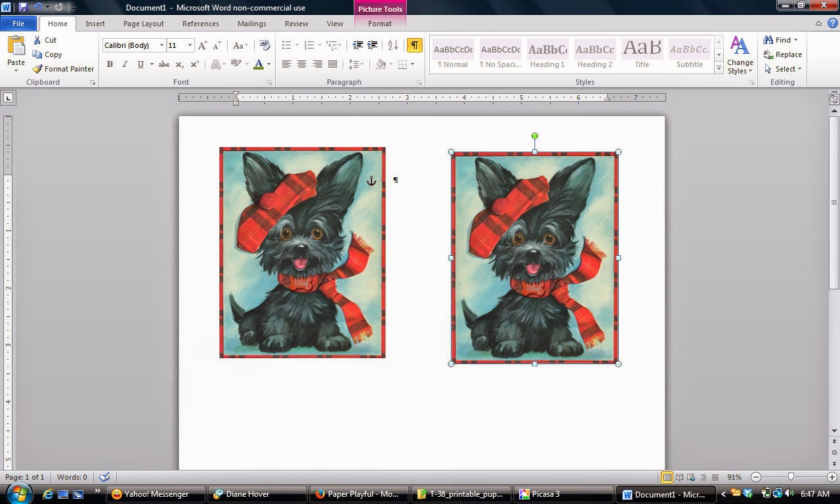
Task: Open the font name dropdown
Action: 161,45
